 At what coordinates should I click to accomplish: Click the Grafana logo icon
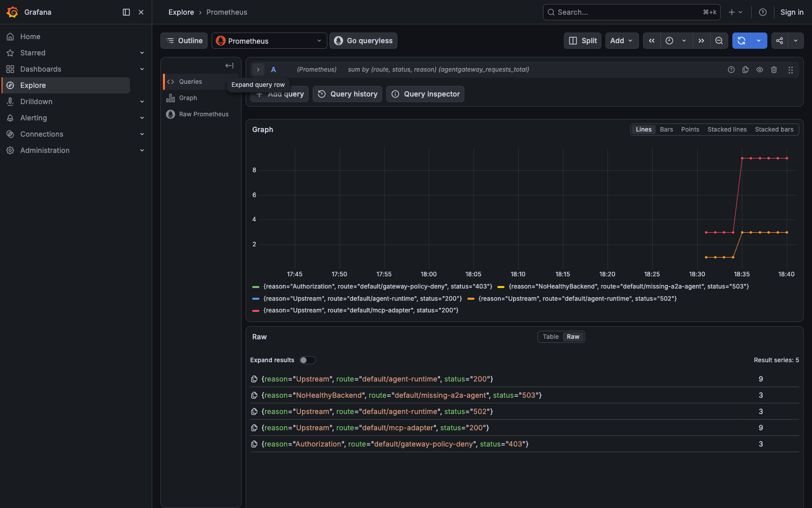tap(12, 12)
